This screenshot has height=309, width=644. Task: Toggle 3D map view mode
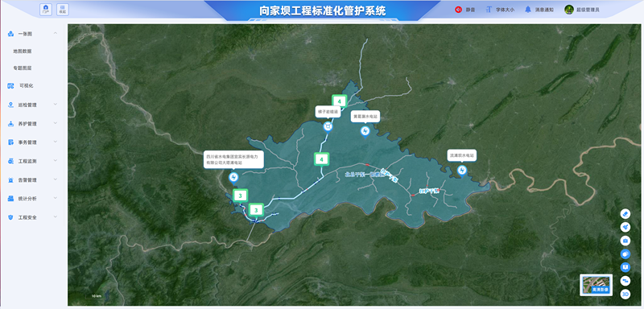(x=625, y=294)
